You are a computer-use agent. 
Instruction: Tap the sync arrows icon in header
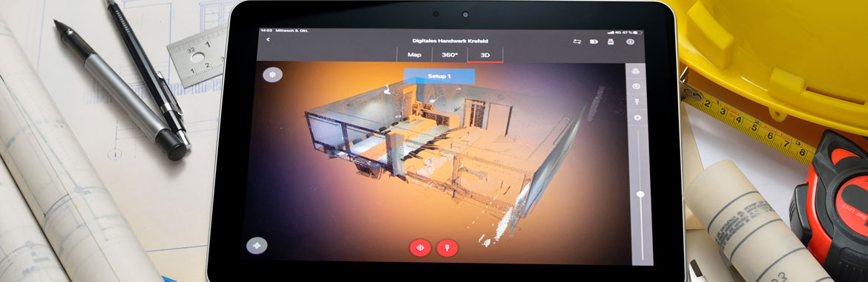577,42
